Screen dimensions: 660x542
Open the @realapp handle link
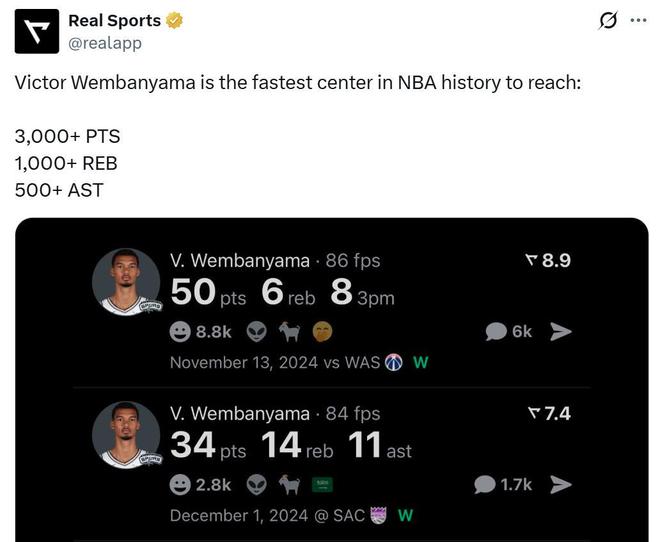click(105, 43)
